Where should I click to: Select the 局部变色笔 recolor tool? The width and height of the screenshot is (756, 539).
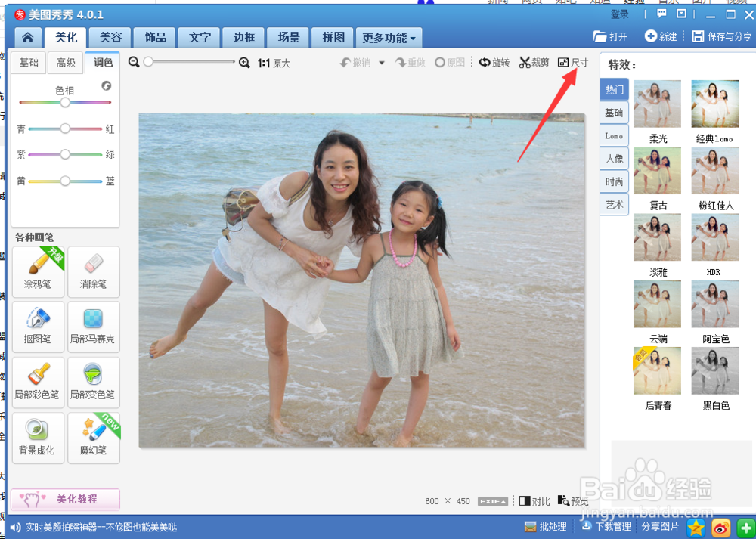[94, 383]
